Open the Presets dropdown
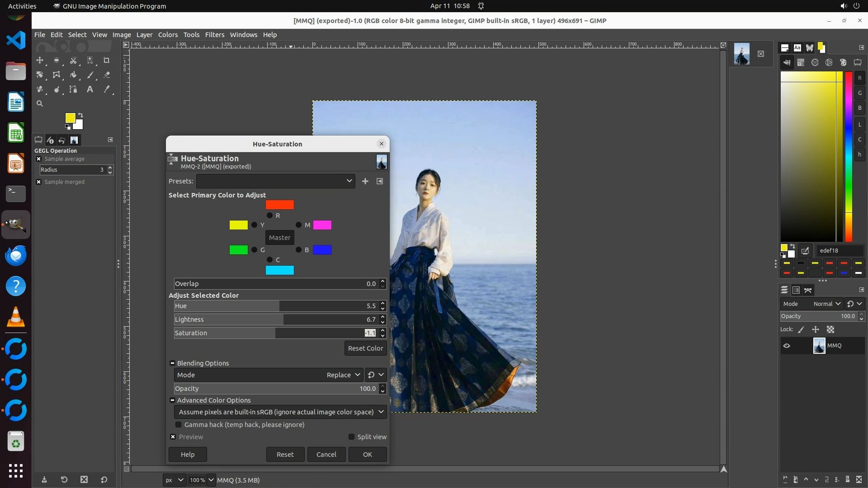 (x=275, y=181)
